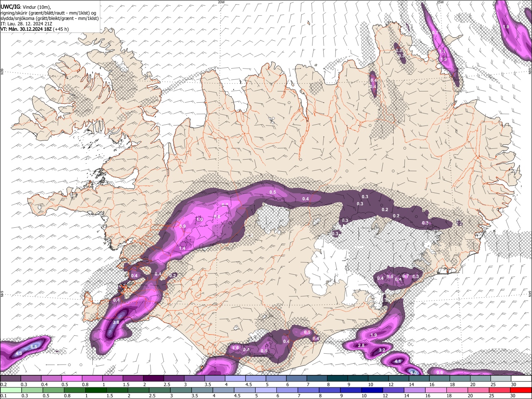
Task: Click the 4.1 precipitation value on map
Action: pos(397,361)
